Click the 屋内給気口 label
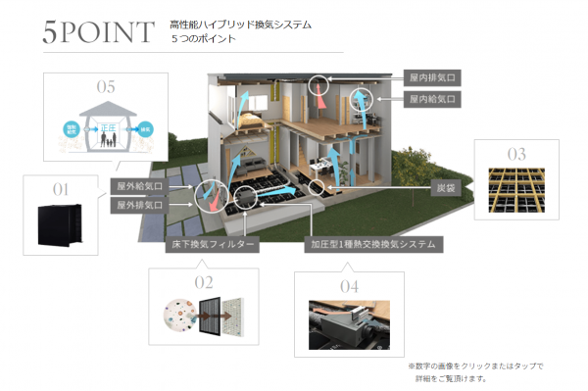This screenshot has height=391, width=588. point(432,99)
